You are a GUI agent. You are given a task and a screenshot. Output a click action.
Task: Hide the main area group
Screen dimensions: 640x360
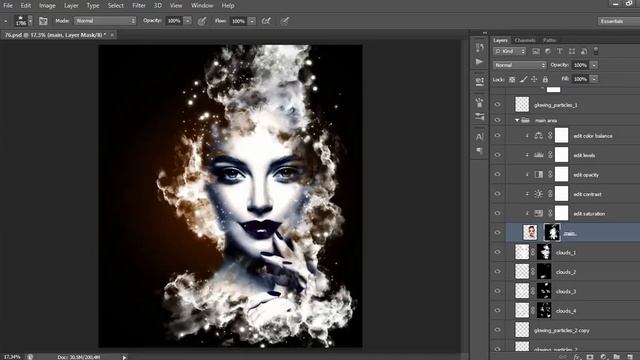pyautogui.click(x=498, y=120)
